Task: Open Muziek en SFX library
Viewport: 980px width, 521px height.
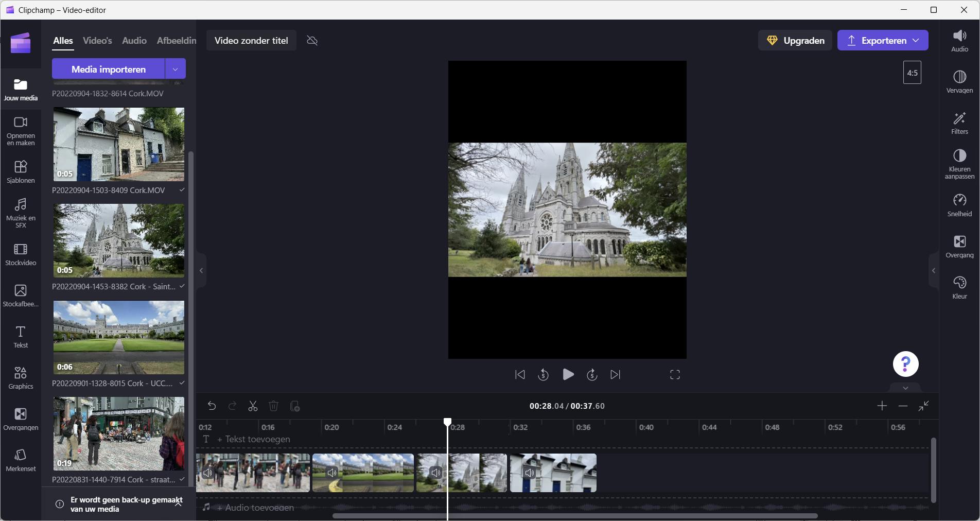Action: (21, 212)
